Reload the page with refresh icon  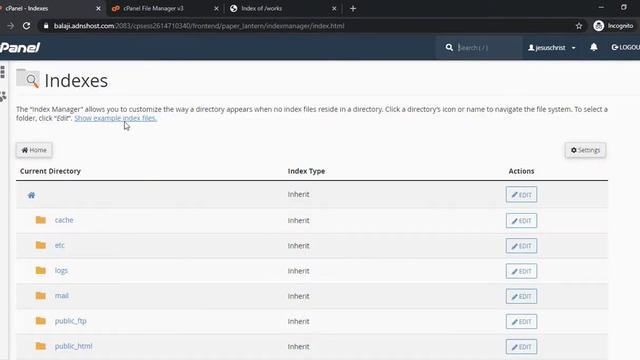(27, 26)
